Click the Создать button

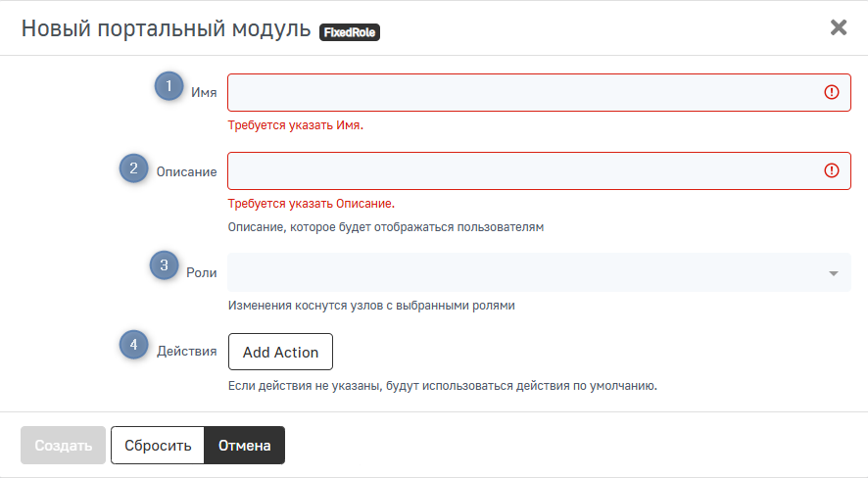coord(63,445)
